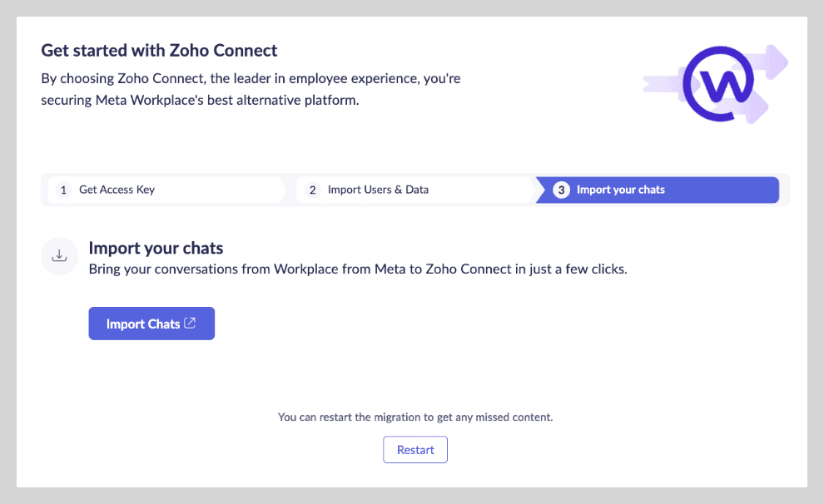Go to the Get Access Key step

pyautogui.click(x=117, y=190)
